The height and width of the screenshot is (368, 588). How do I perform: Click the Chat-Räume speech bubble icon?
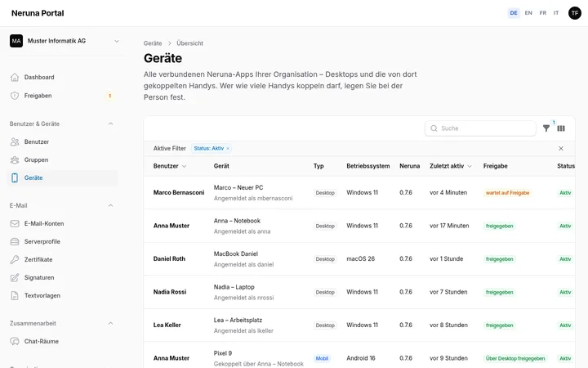15,342
